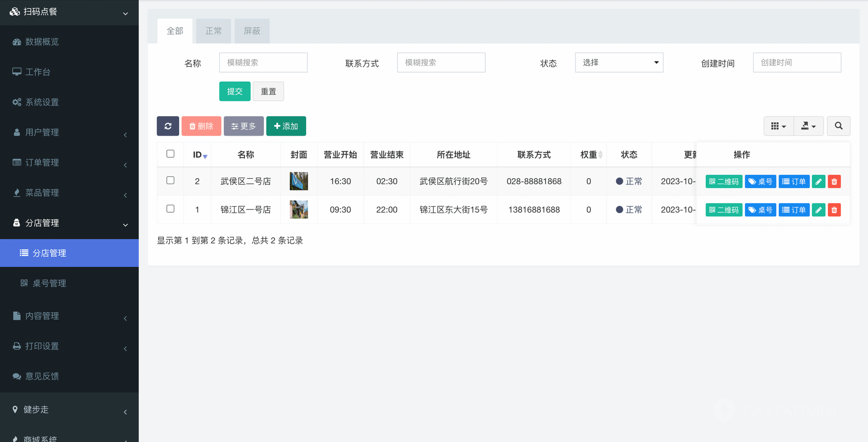Click green edit pencil for 武侯区二号店
The height and width of the screenshot is (442, 868).
[818, 182]
